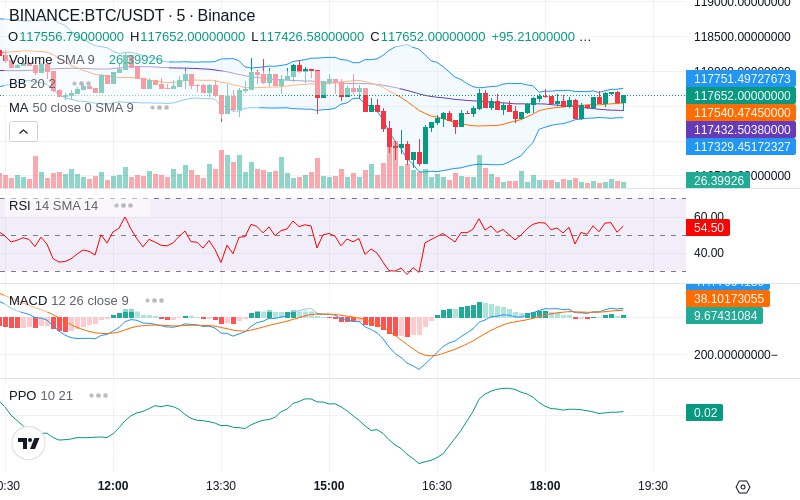The height and width of the screenshot is (500, 800).
Task: Select the MA 50 close legend label
Action: [x=71, y=108]
